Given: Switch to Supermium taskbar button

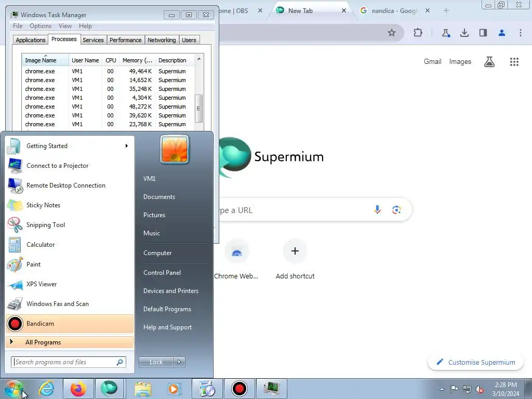Looking at the screenshot, I should [109, 389].
